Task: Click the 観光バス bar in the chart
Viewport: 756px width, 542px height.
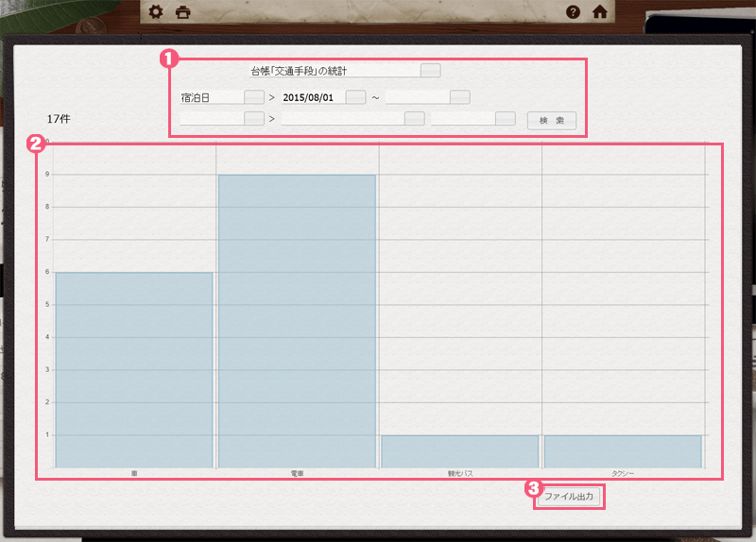Action: tap(459, 451)
